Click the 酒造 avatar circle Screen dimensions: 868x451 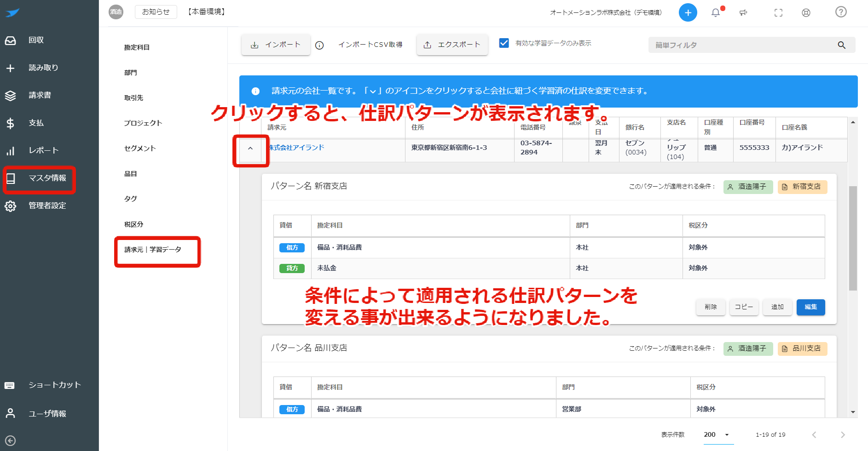point(116,12)
